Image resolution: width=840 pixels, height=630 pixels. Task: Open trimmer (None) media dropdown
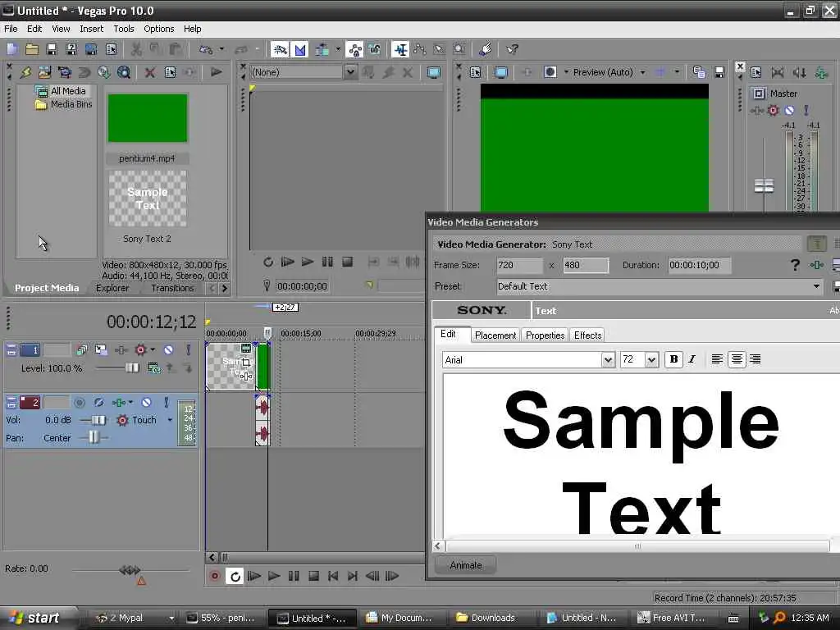pos(350,72)
